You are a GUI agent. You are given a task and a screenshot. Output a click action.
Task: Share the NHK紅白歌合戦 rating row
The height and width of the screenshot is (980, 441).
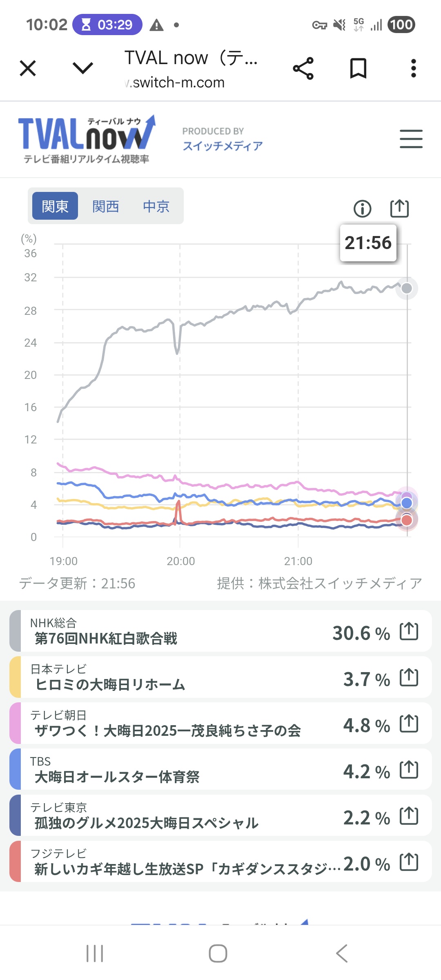click(409, 631)
